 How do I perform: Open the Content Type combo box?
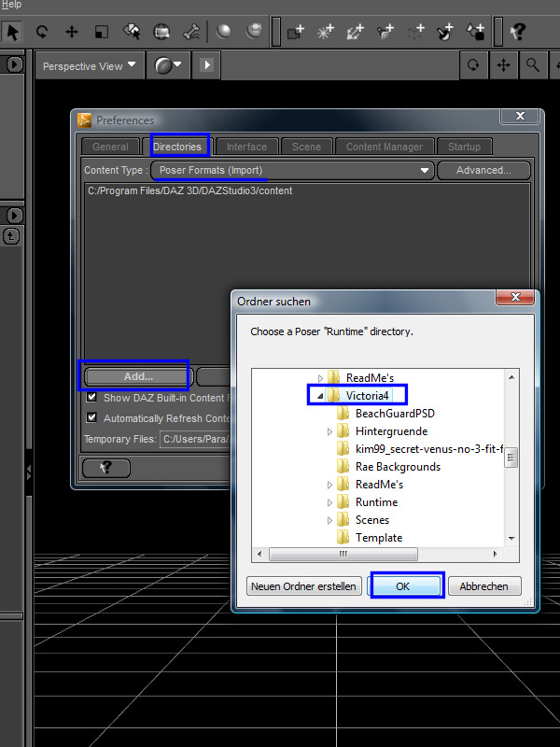(293, 170)
